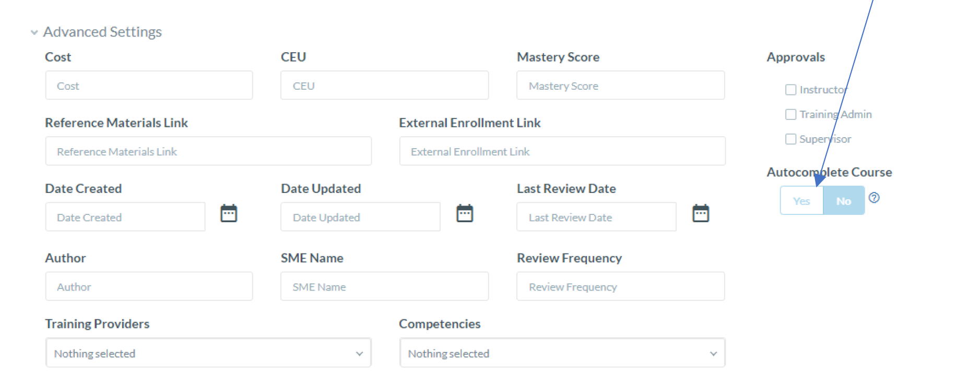Screen dimensions: 980x387
Task: Open the Date Created calendar picker
Action: coord(229,213)
